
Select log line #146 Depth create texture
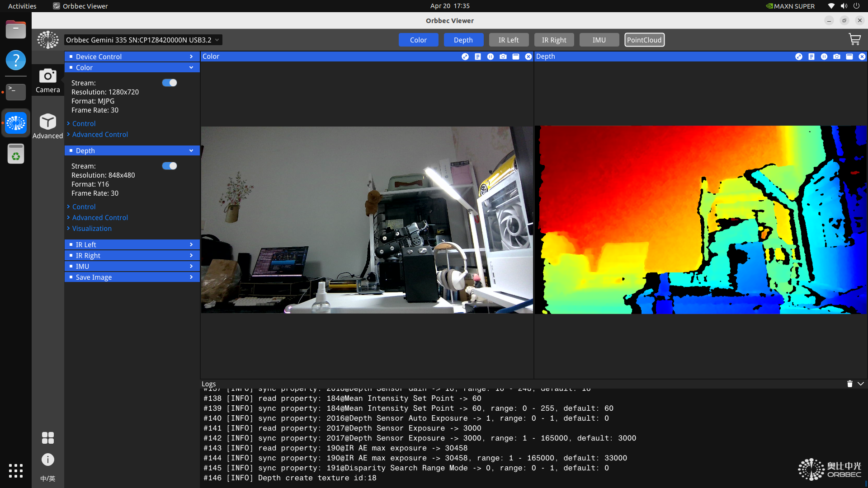coord(290,478)
